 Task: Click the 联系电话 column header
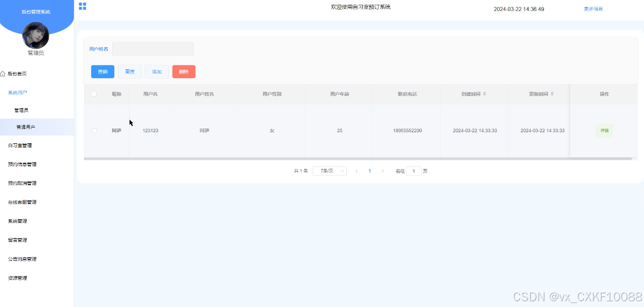pyautogui.click(x=407, y=94)
